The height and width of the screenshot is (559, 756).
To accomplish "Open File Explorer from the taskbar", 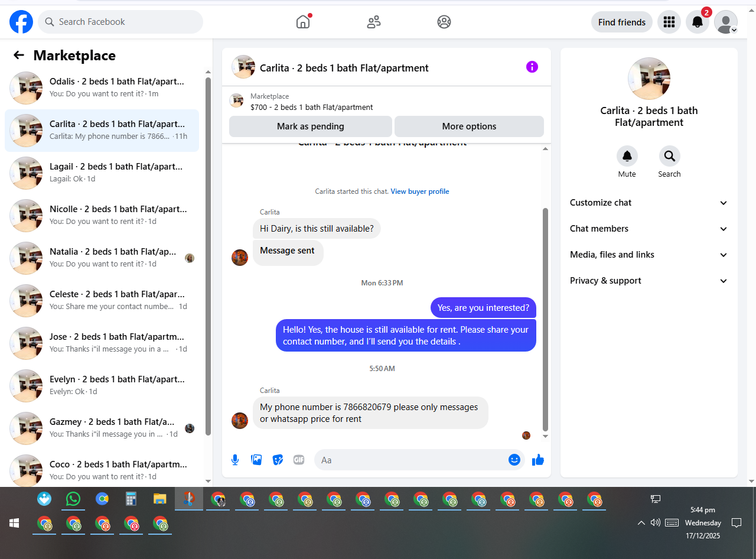I will [x=159, y=499].
